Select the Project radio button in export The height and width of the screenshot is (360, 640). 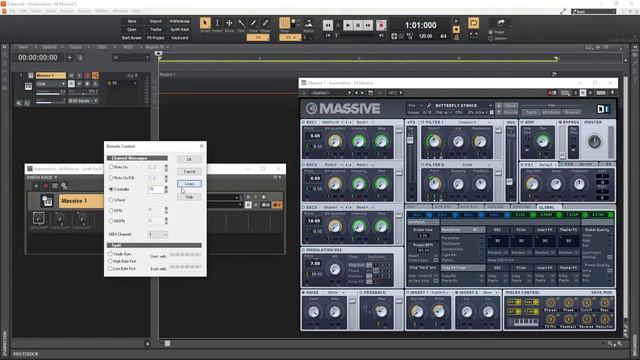(491, 32)
